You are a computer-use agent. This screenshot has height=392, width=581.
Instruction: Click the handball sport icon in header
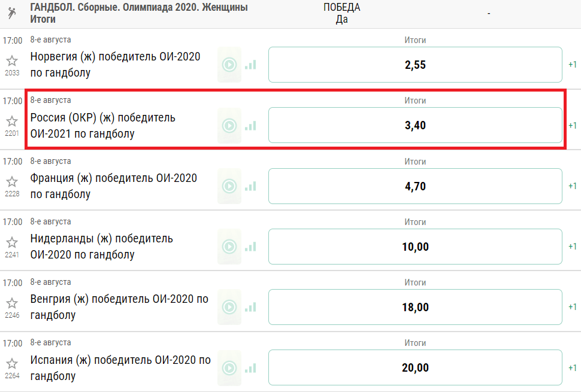tap(12, 13)
